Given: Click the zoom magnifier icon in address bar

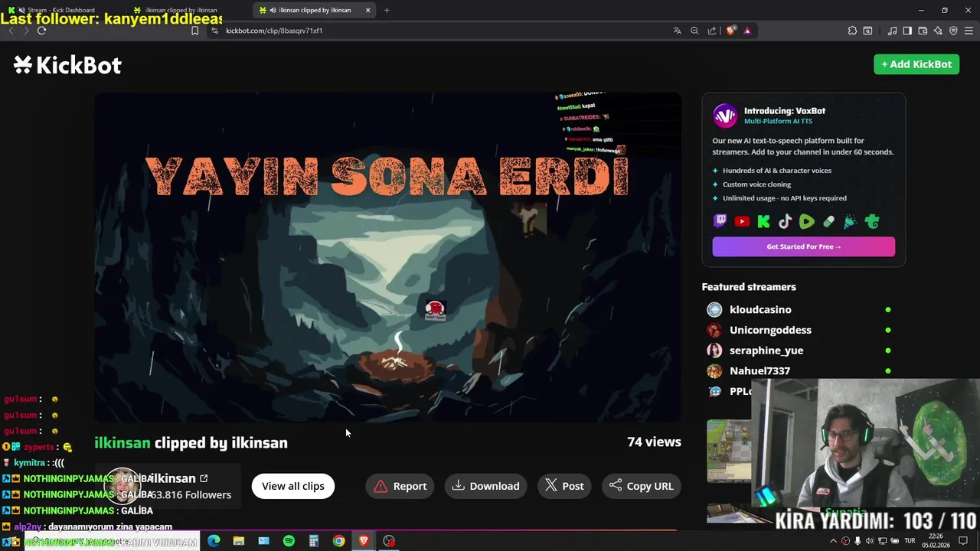Looking at the screenshot, I should coord(694,31).
